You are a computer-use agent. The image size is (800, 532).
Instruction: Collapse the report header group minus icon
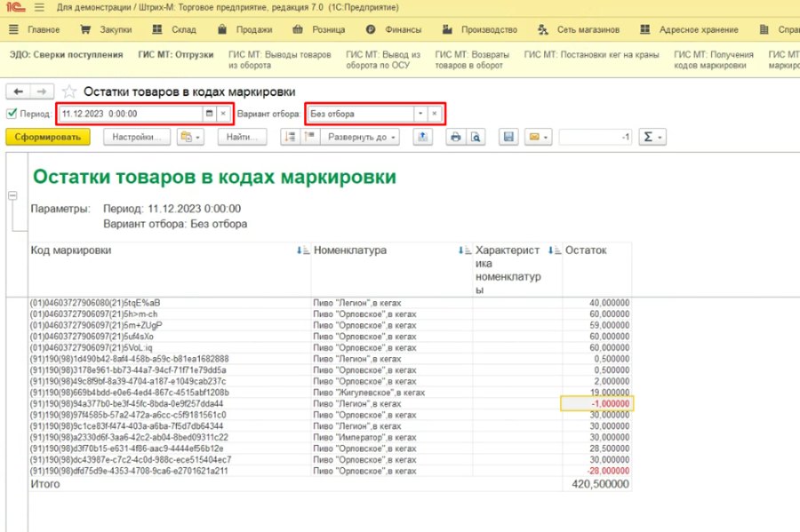pos(12,195)
